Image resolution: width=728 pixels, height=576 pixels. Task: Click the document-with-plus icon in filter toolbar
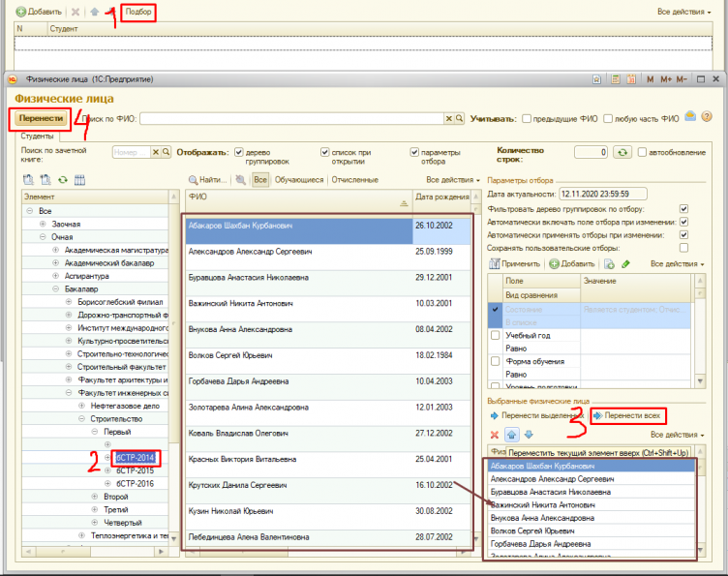[x=609, y=264]
